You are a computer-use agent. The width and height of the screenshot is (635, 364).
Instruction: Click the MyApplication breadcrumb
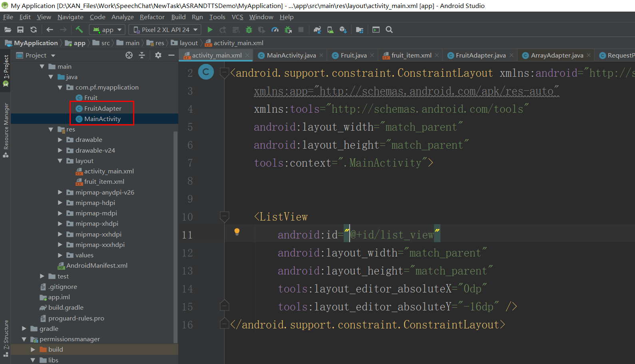click(x=32, y=43)
